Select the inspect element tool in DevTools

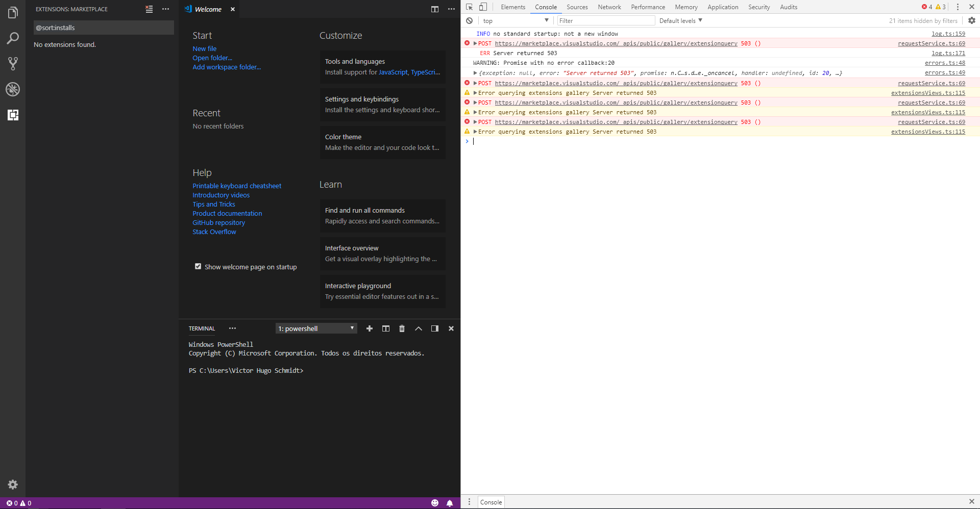468,7
